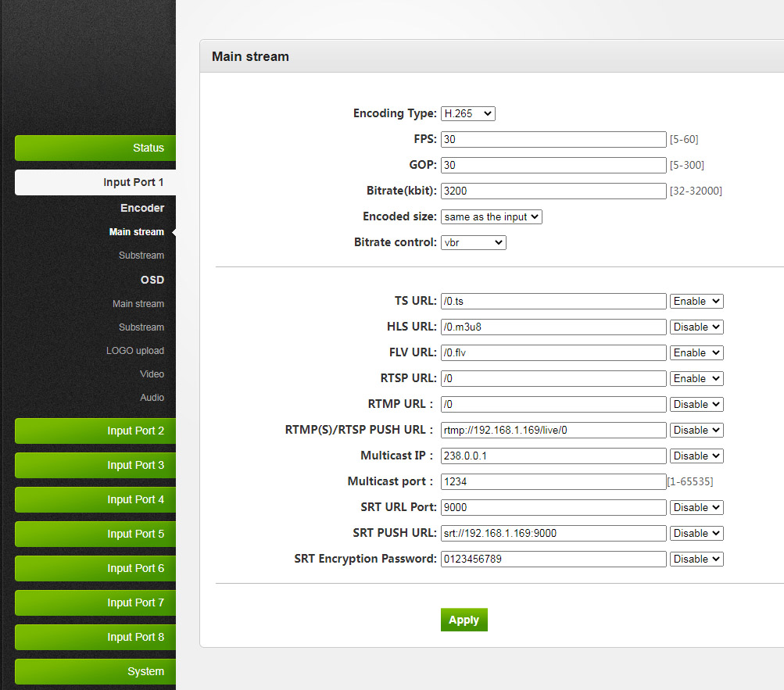Open Substream under Encoder
Screen dimensions: 784x690
pyautogui.click(x=141, y=256)
